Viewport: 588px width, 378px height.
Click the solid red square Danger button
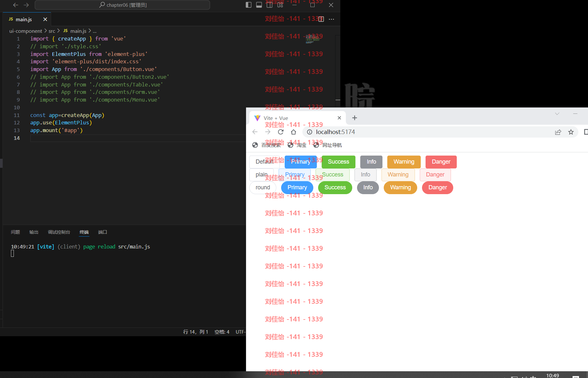(441, 162)
